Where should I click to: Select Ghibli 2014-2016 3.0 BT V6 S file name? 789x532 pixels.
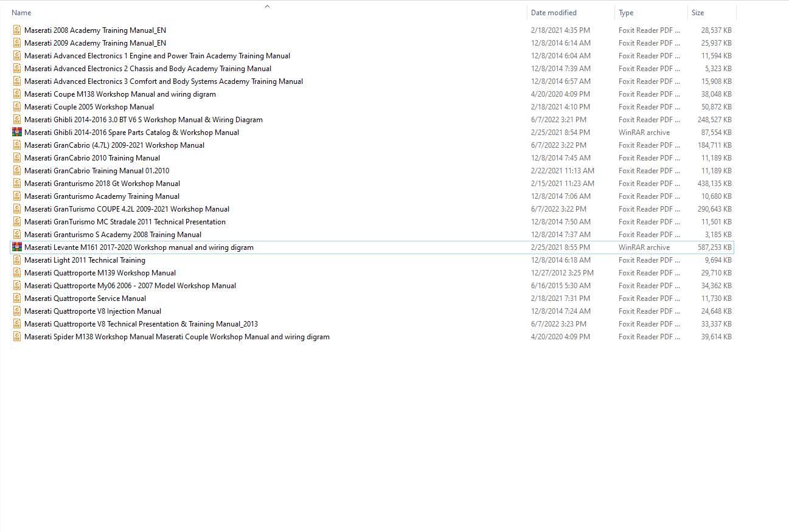[144, 119]
